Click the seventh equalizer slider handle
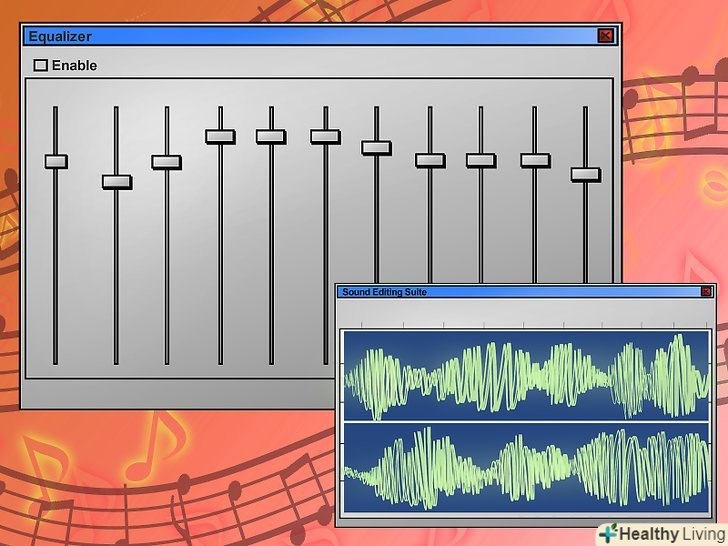Screen dimensions: 728x546 376,148
